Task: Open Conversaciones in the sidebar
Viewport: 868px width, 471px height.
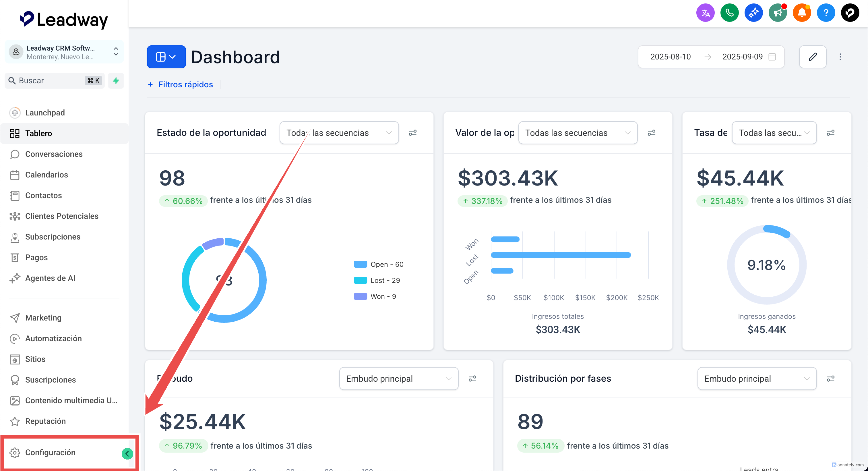Action: click(x=54, y=154)
